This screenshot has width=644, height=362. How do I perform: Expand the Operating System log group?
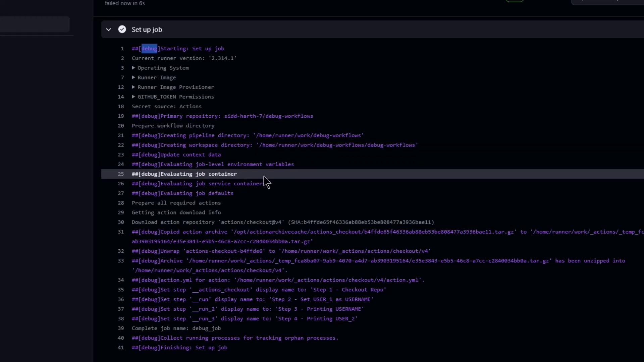click(133, 68)
